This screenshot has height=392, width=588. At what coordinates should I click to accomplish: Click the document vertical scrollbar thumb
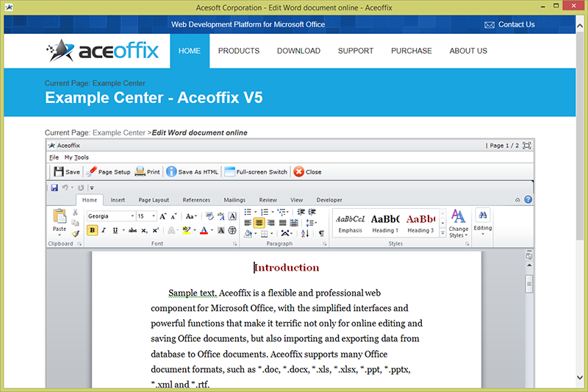529,285
